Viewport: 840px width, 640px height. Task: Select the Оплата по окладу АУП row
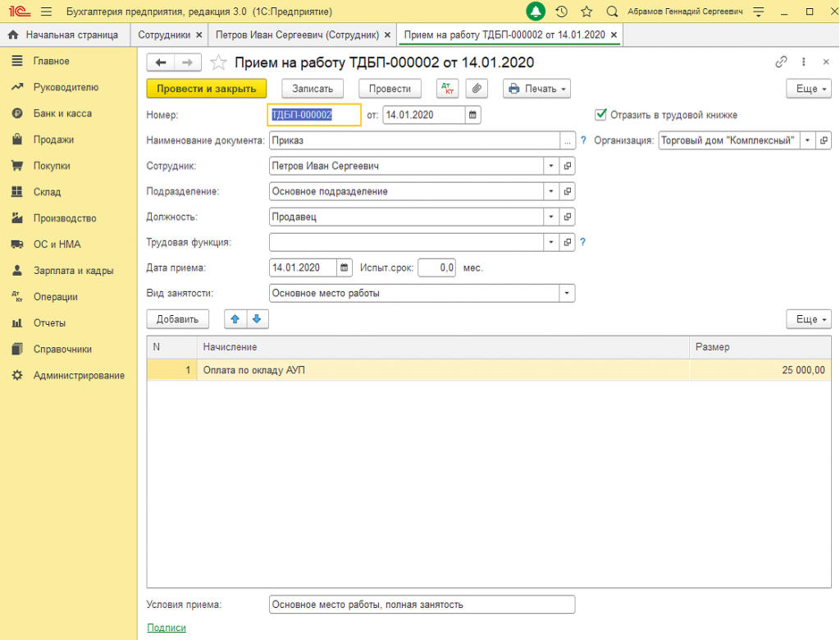489,370
